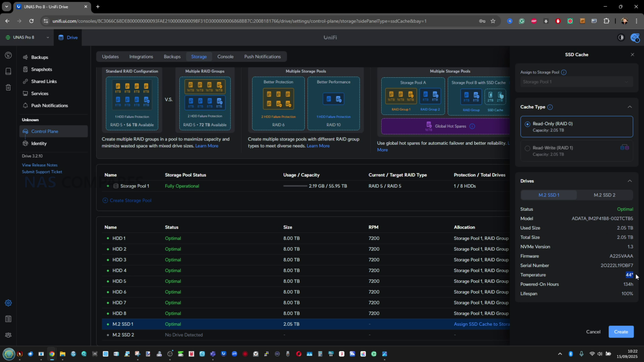Screen dimensions: 644x362
Task: Click the Storage Pool 1 usage bar
Action: tap(295, 186)
